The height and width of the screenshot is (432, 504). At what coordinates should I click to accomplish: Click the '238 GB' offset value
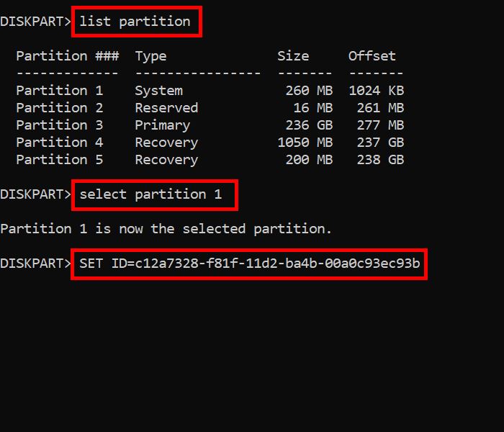coord(381,160)
